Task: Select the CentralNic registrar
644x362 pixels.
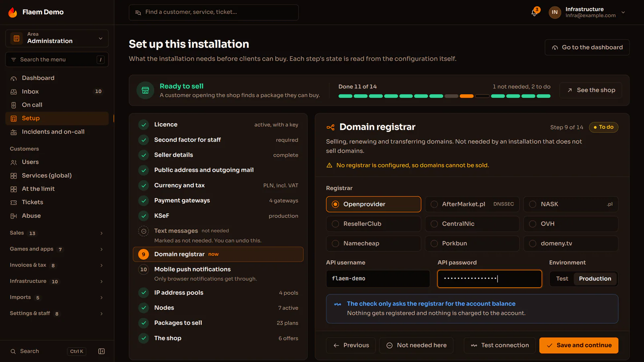Action: click(x=472, y=224)
